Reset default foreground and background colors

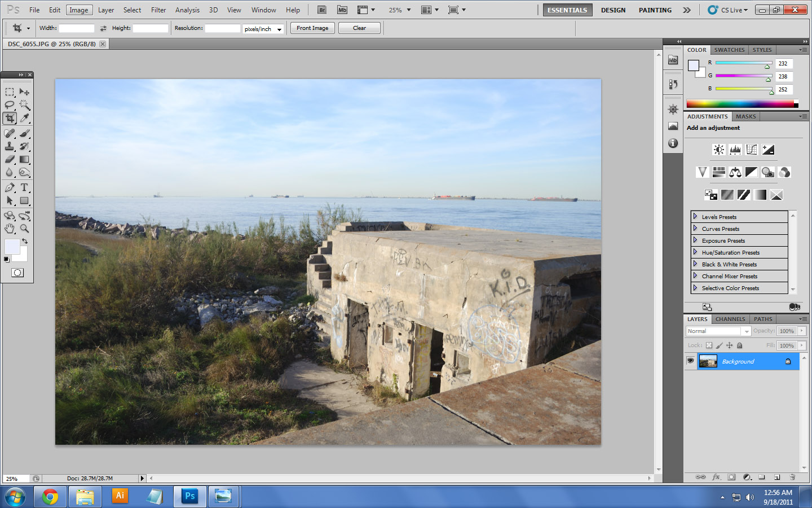(6, 259)
